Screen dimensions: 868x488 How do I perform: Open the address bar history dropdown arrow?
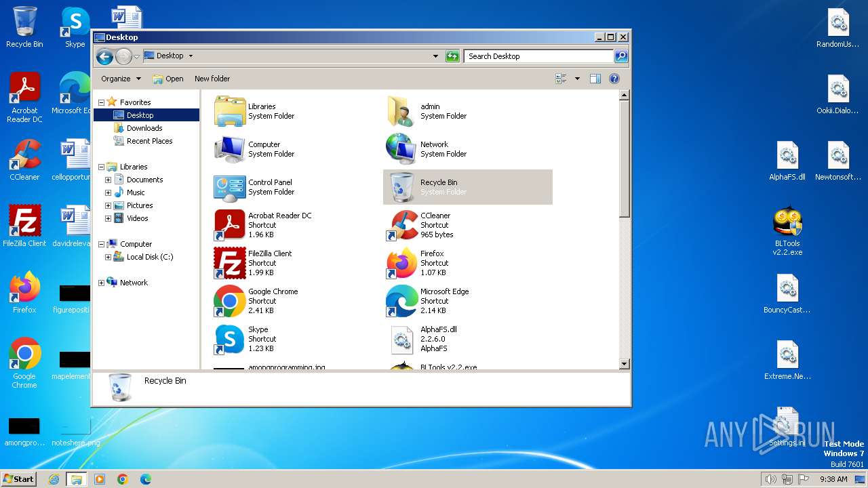tap(435, 56)
